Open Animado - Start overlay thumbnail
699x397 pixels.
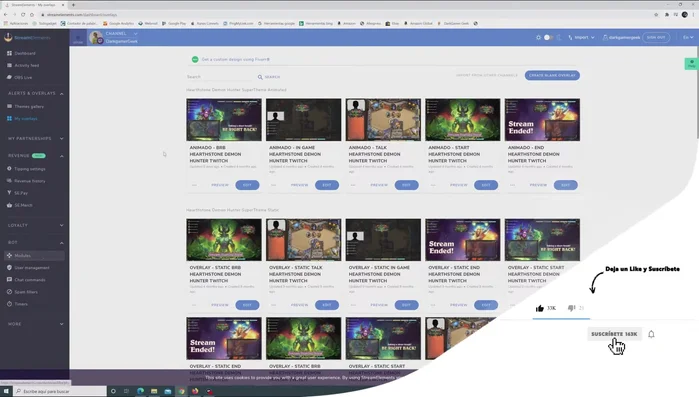[x=462, y=120]
